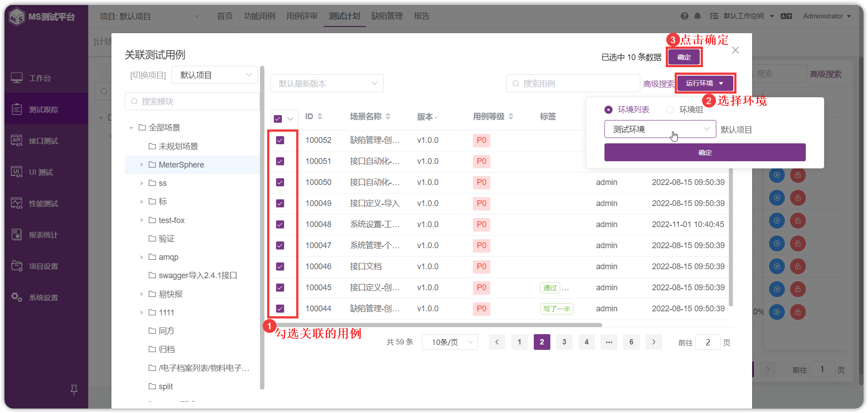Image resolution: width=868 pixels, height=413 pixels.
Task: Uncheck the checkbox for case 100049
Action: pyautogui.click(x=280, y=203)
